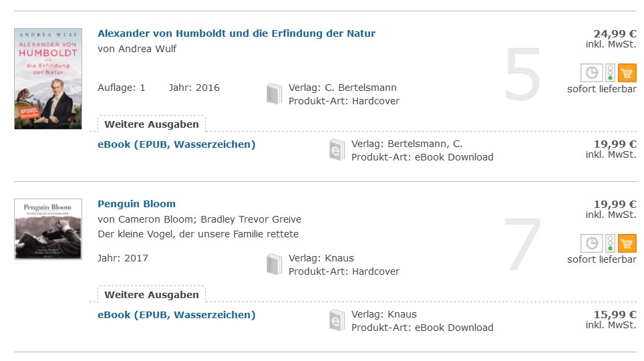Click the clock icon for the Humboldt book
The width and height of the screenshot is (644, 361).
pos(591,72)
